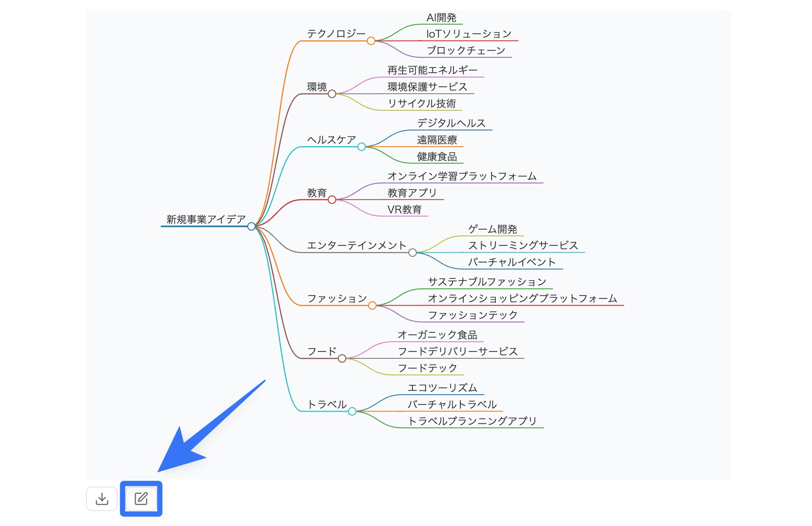812x526 pixels.
Task: Click the IoTソリューション leaf node
Action: pos(469,34)
